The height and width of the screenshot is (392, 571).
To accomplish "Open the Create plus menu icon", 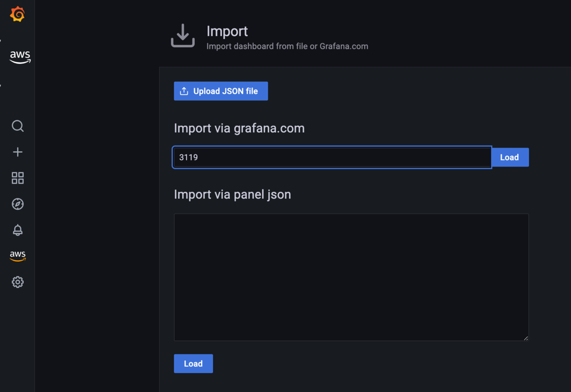I will 18,152.
